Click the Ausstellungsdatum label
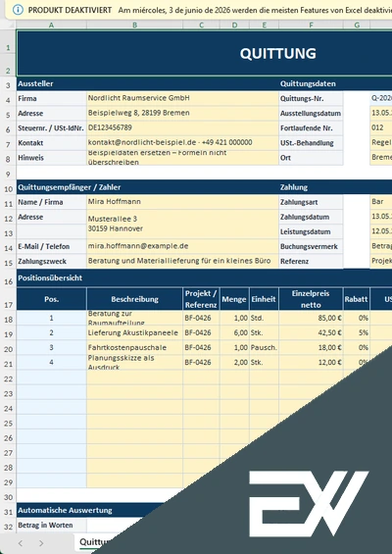 tap(311, 114)
